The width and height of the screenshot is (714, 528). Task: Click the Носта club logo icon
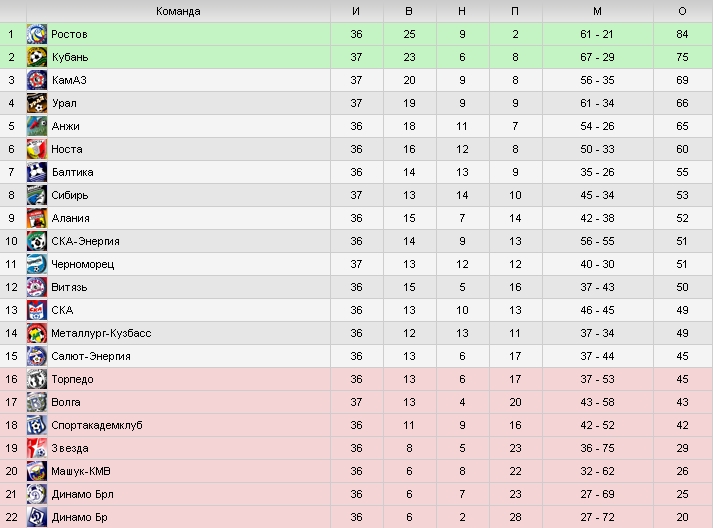pos(36,149)
